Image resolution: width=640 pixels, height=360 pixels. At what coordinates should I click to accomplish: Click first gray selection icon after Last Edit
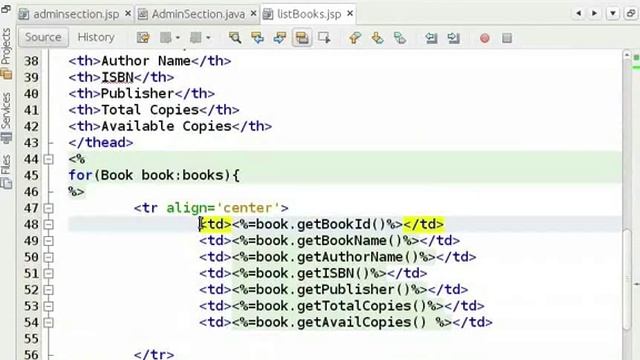pyautogui.click(x=166, y=38)
